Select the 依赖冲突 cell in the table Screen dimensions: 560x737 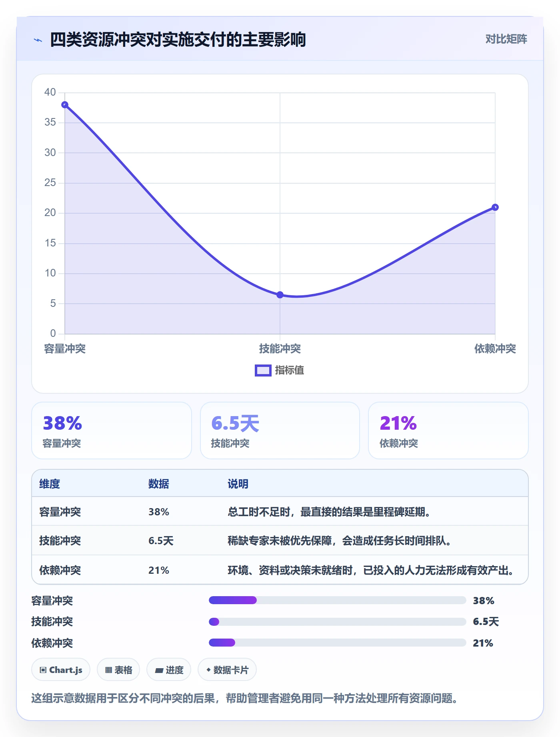(x=60, y=570)
